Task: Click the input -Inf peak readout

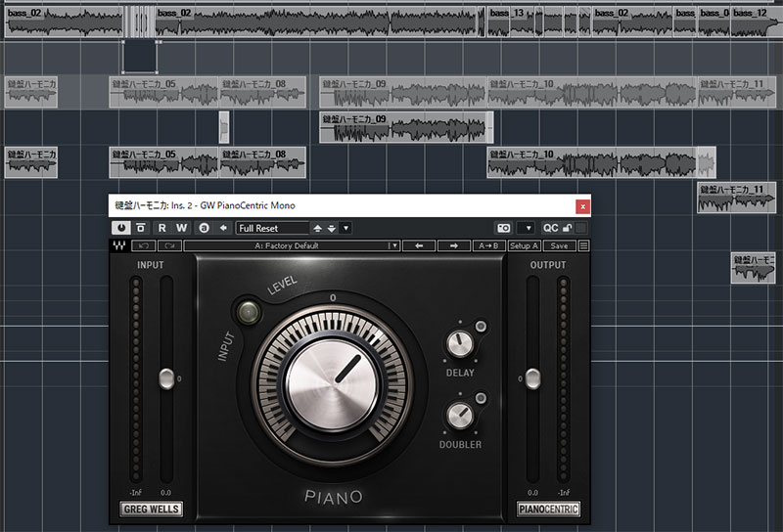Action: [136, 493]
